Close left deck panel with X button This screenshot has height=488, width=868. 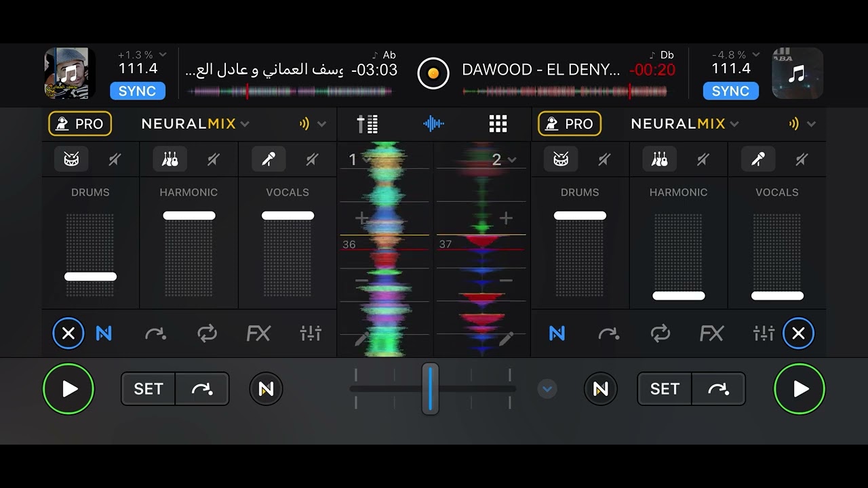pos(68,333)
